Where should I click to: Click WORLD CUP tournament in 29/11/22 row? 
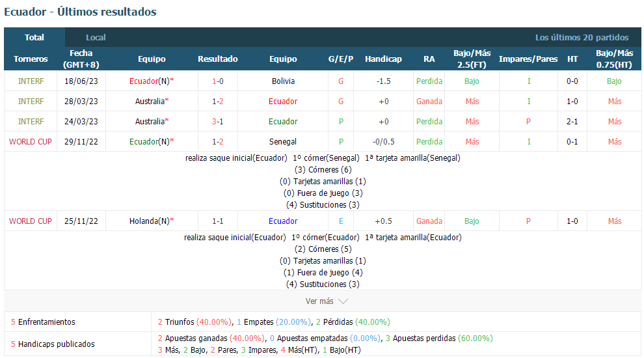(31, 141)
